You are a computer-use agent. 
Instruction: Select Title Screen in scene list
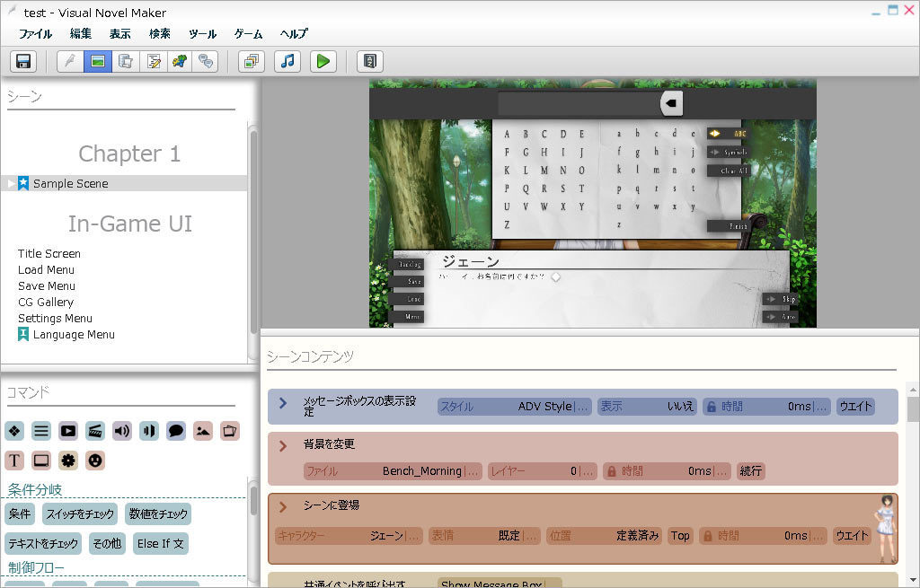[49, 253]
